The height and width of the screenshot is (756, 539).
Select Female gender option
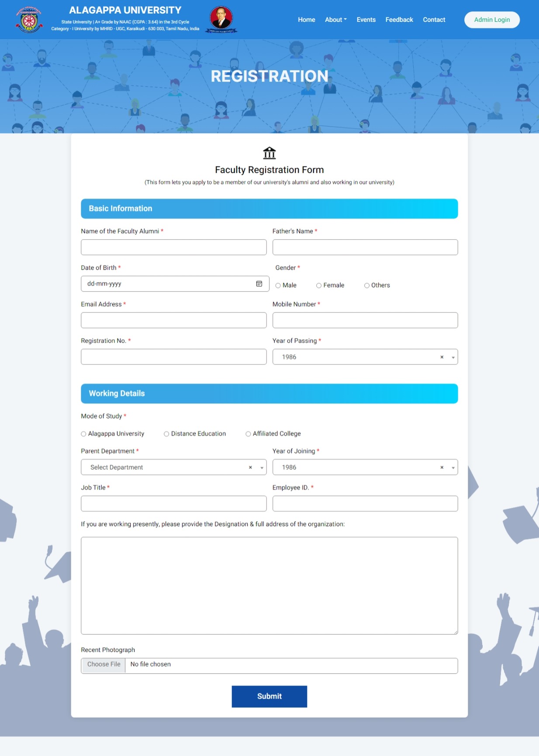coord(319,285)
